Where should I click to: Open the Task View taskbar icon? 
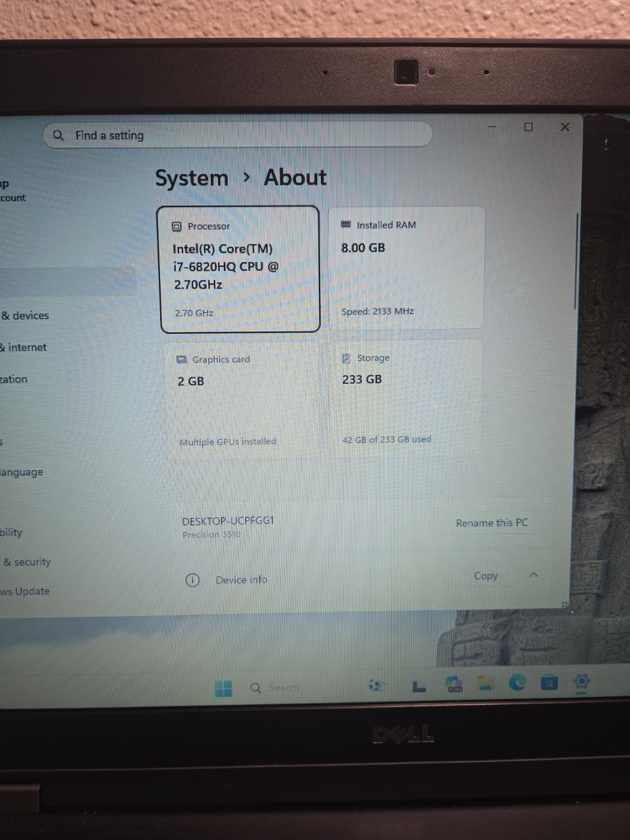coord(419,686)
